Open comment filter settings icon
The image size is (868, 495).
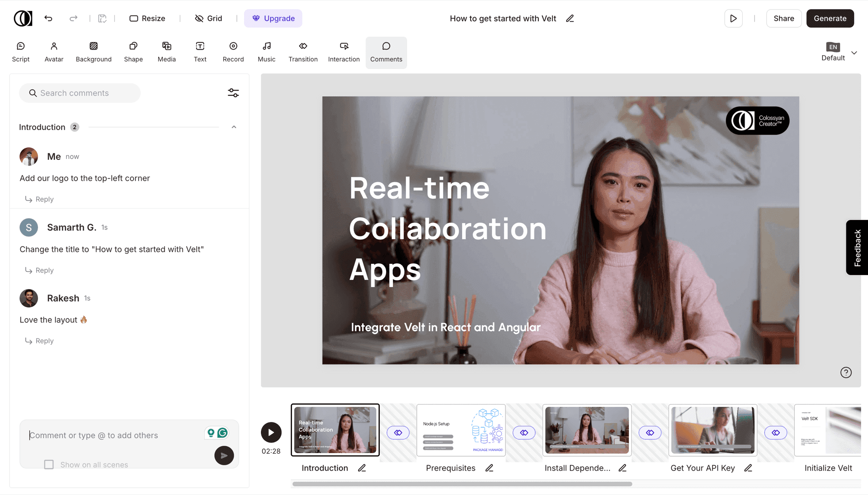pyautogui.click(x=233, y=93)
